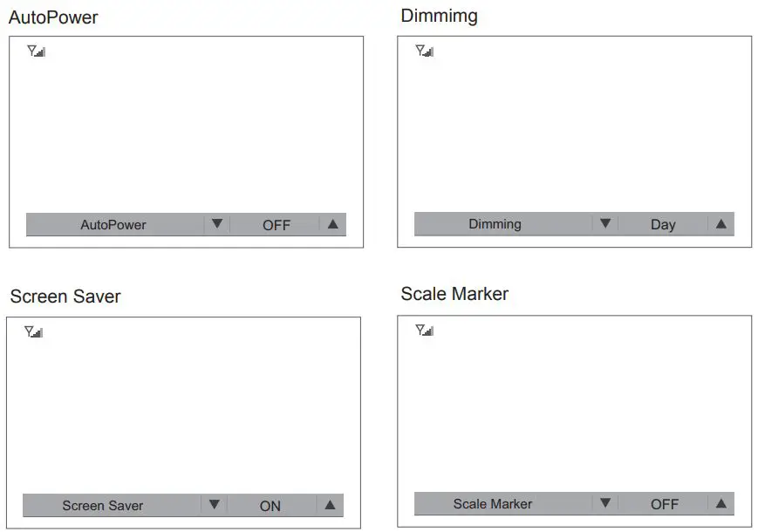Click the signal icon in the Screen Saver screen
The height and width of the screenshot is (532, 758).
[34, 332]
